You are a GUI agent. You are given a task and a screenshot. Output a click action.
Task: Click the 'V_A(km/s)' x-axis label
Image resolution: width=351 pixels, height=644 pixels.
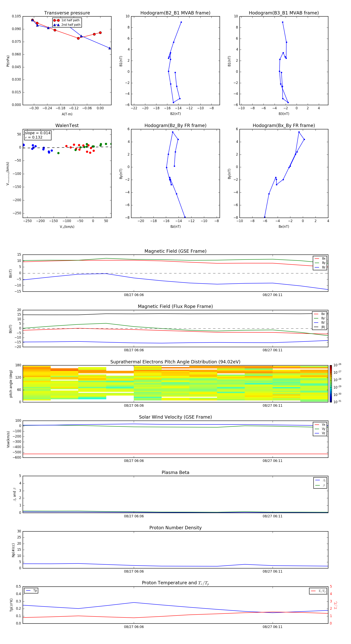coord(67,227)
